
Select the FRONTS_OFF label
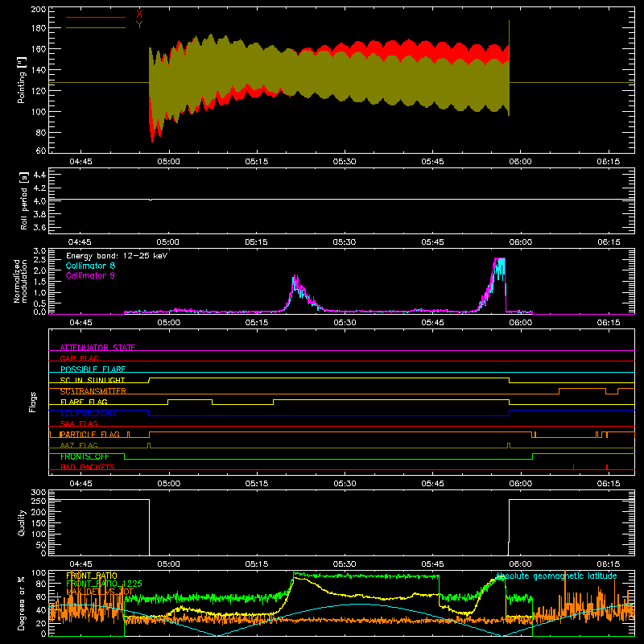click(85, 456)
